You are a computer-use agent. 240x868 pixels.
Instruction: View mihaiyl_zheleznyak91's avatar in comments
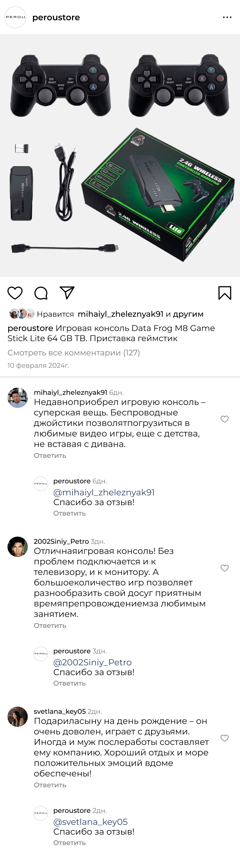18,398
